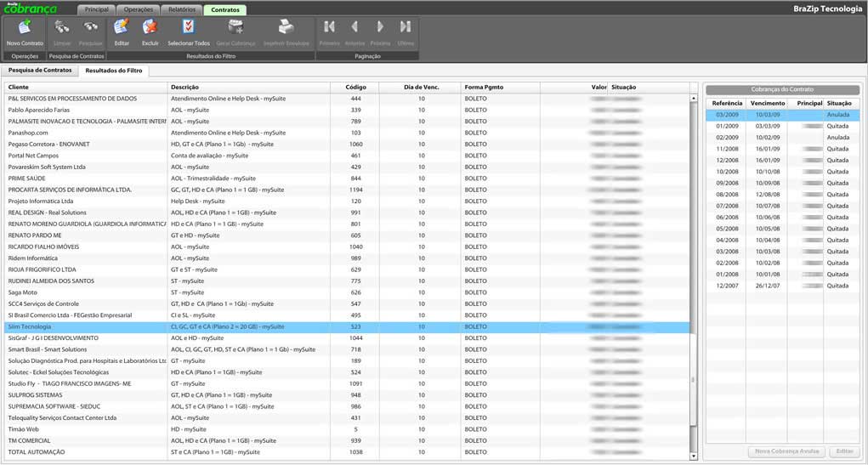Select the Ridem Informática row
868x465 pixels.
347,258
